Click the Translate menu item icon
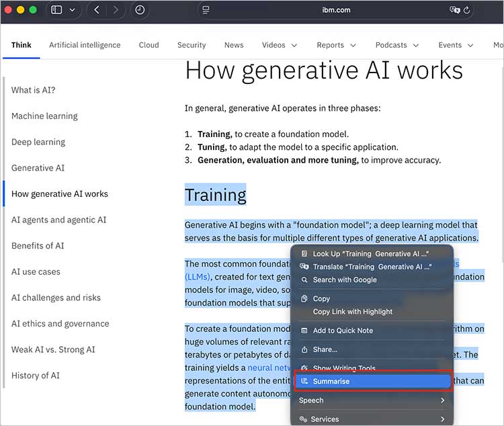504x426 pixels. coord(304,267)
